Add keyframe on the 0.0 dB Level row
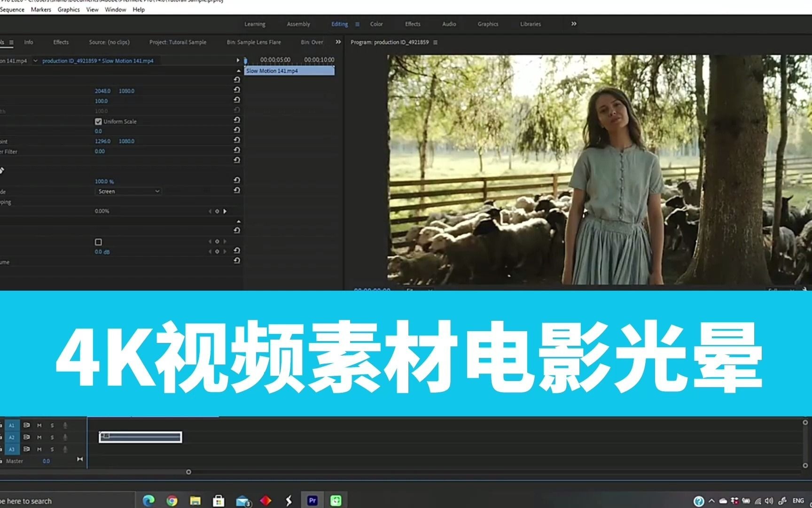812x508 pixels. (x=217, y=251)
